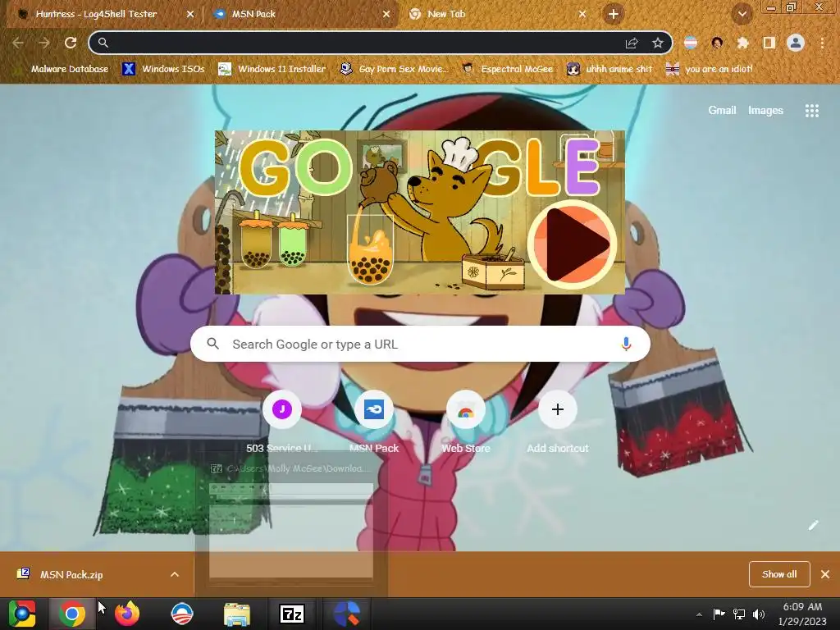Open the Windows 11 Installer bookmark
This screenshot has height=630, width=840.
(272, 69)
